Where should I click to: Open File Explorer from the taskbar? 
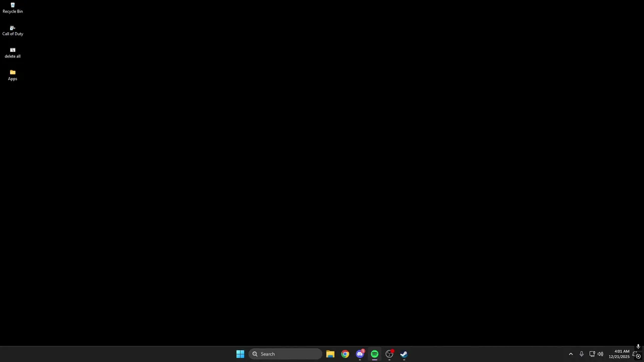(x=330, y=354)
